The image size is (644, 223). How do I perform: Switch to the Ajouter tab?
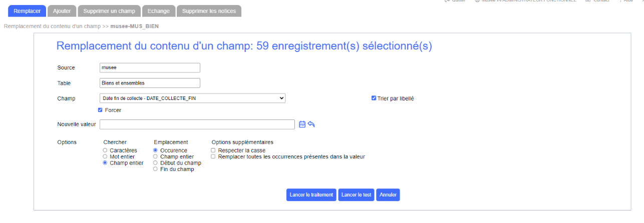[x=62, y=11]
